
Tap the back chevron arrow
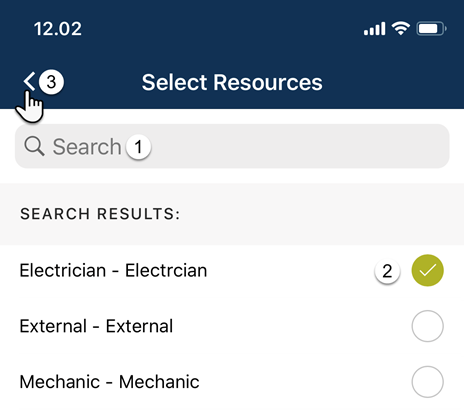pyautogui.click(x=29, y=81)
